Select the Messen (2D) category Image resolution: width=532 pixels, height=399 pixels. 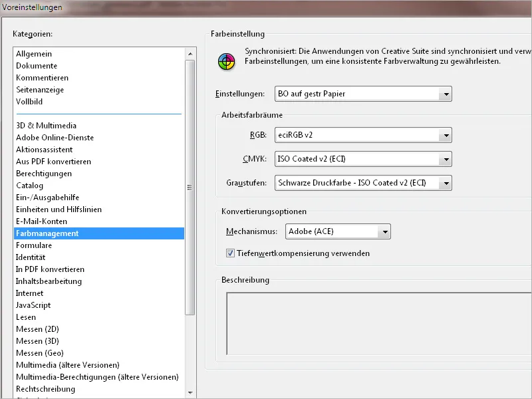(99, 329)
